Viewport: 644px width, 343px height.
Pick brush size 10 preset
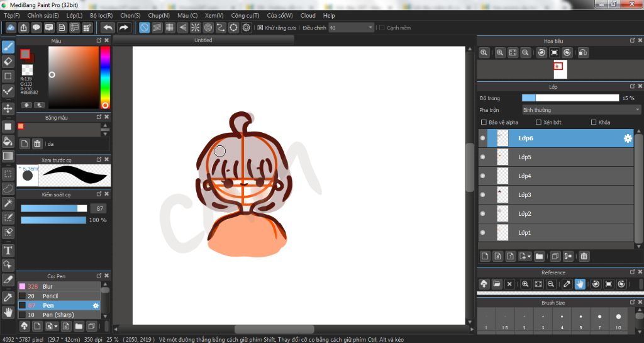(618, 320)
